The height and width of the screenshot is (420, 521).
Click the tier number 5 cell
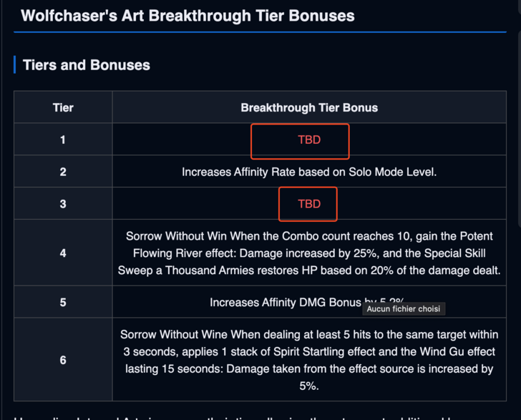point(63,303)
